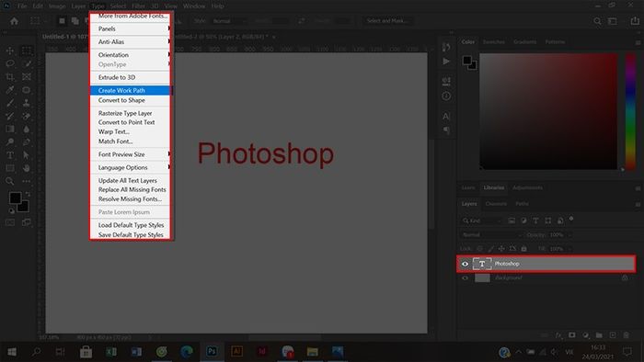
Task: Select the Zoom tool in toolbar
Action: (x=10, y=181)
